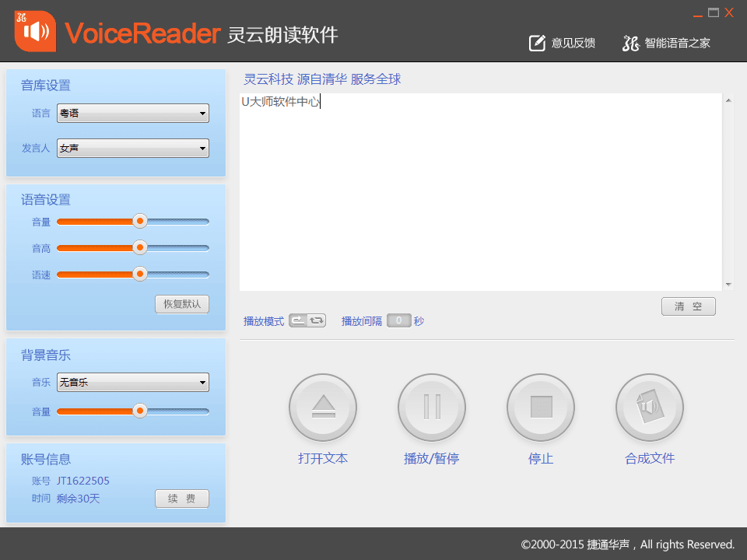Click account number JT1622505
The width and height of the screenshot is (747, 560).
(x=83, y=481)
